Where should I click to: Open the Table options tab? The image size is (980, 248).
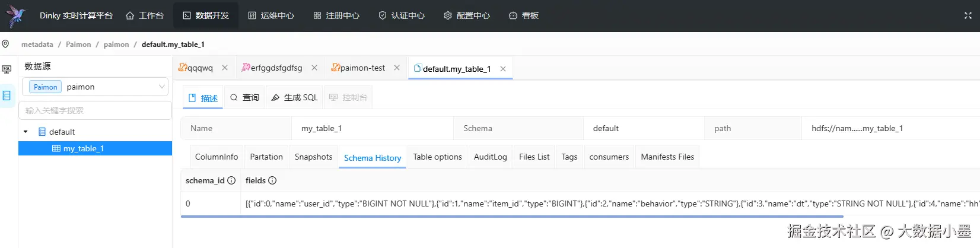(x=437, y=157)
